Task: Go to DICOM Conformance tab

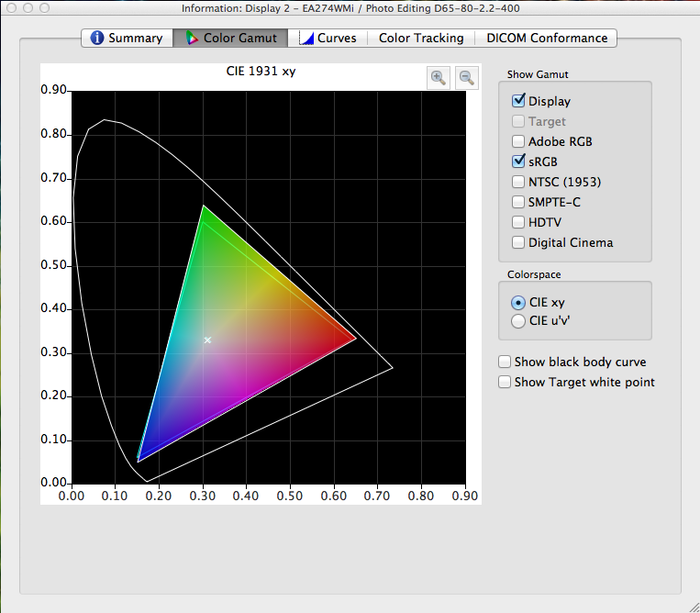Action: [547, 38]
